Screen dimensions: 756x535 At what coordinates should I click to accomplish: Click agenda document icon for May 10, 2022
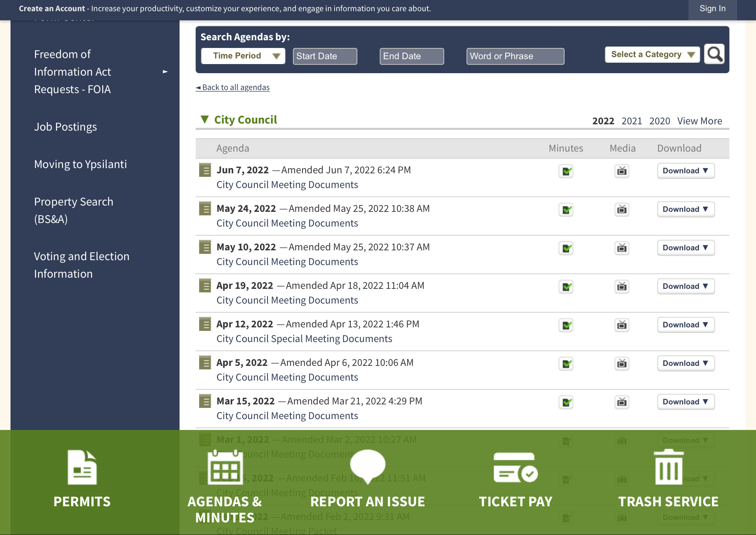pyautogui.click(x=205, y=247)
